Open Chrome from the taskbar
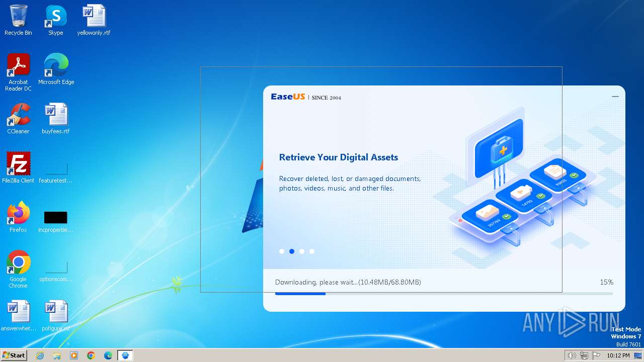The height and width of the screenshot is (362, 644). (x=91, y=355)
